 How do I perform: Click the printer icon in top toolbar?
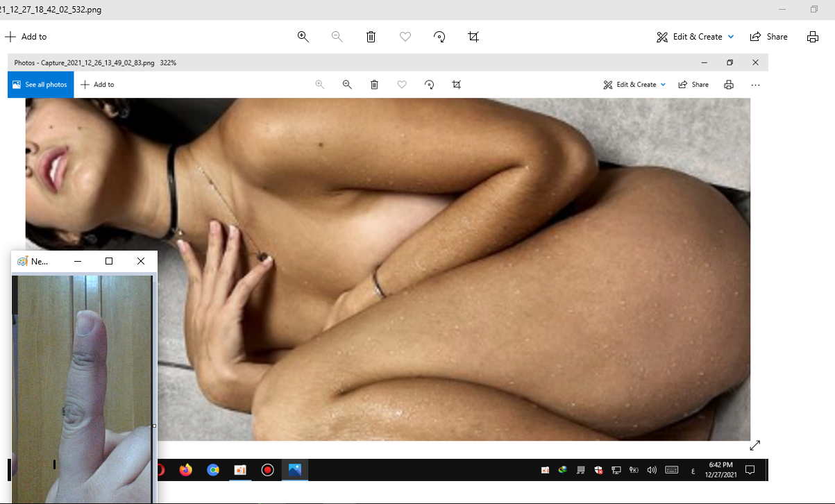(x=812, y=37)
